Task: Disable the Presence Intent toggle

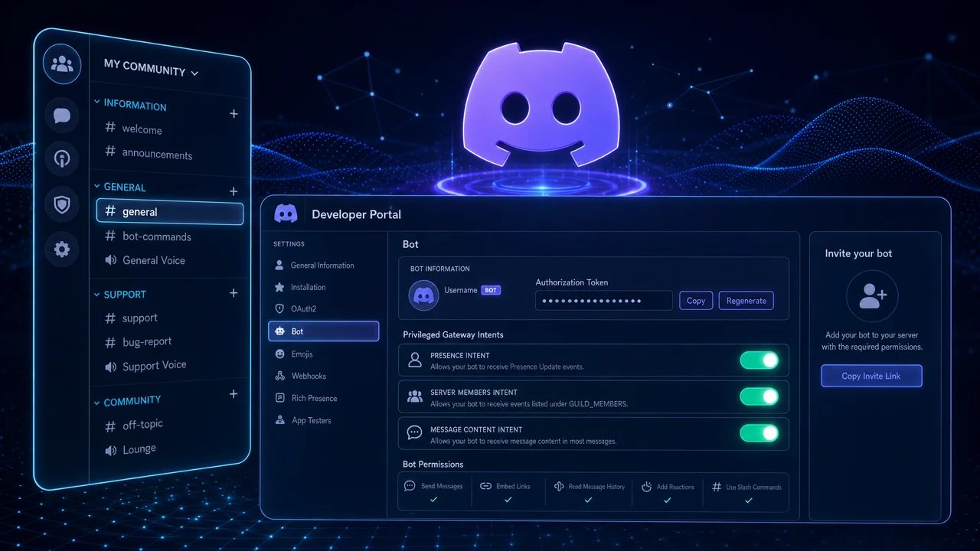Action: pyautogui.click(x=759, y=360)
